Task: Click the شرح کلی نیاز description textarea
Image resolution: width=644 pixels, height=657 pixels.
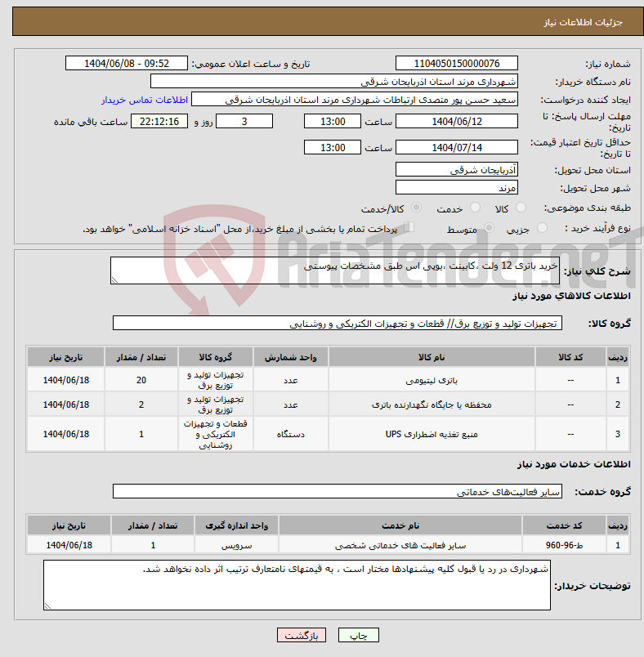Action: [335, 270]
